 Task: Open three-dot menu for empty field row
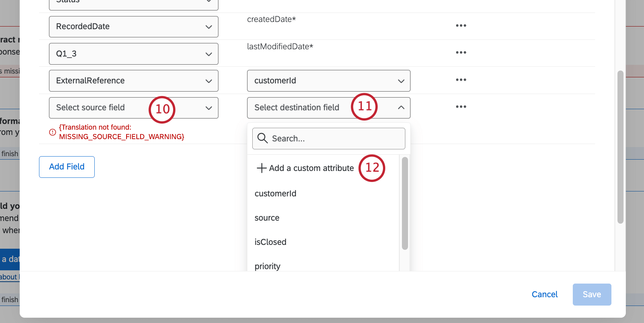coord(461,107)
